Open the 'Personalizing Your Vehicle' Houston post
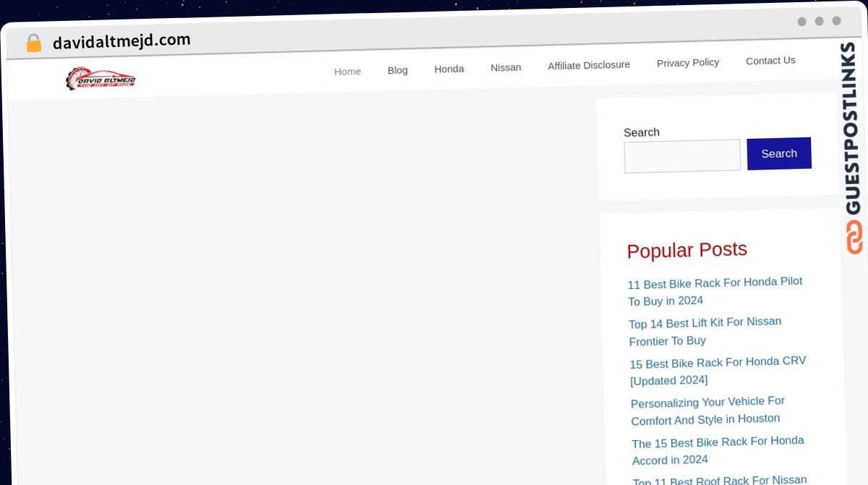The image size is (868, 485). point(708,410)
